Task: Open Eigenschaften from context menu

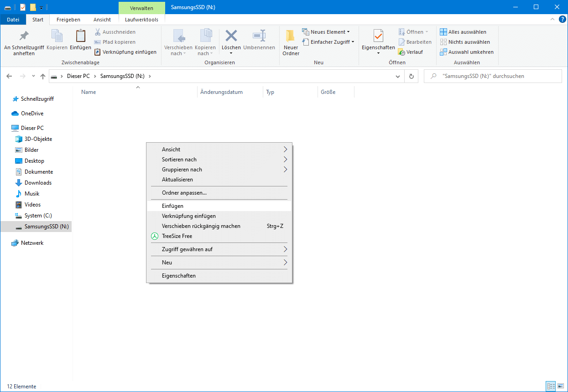Action: click(x=219, y=276)
